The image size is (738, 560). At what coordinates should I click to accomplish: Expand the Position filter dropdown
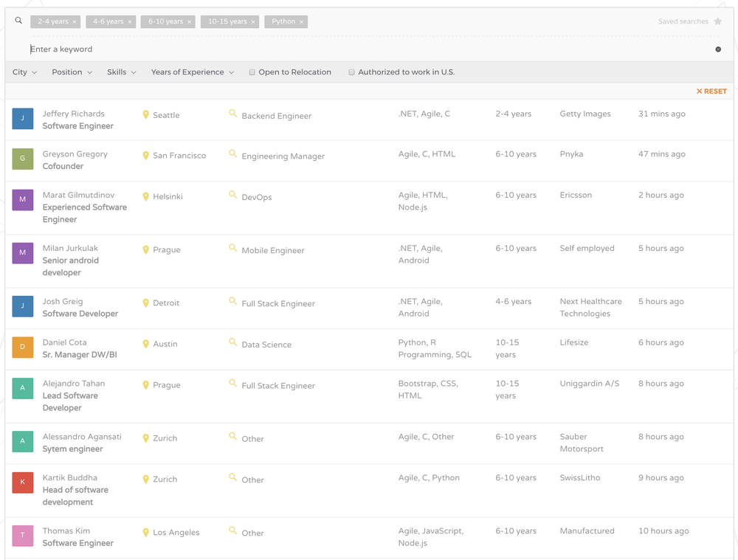71,72
